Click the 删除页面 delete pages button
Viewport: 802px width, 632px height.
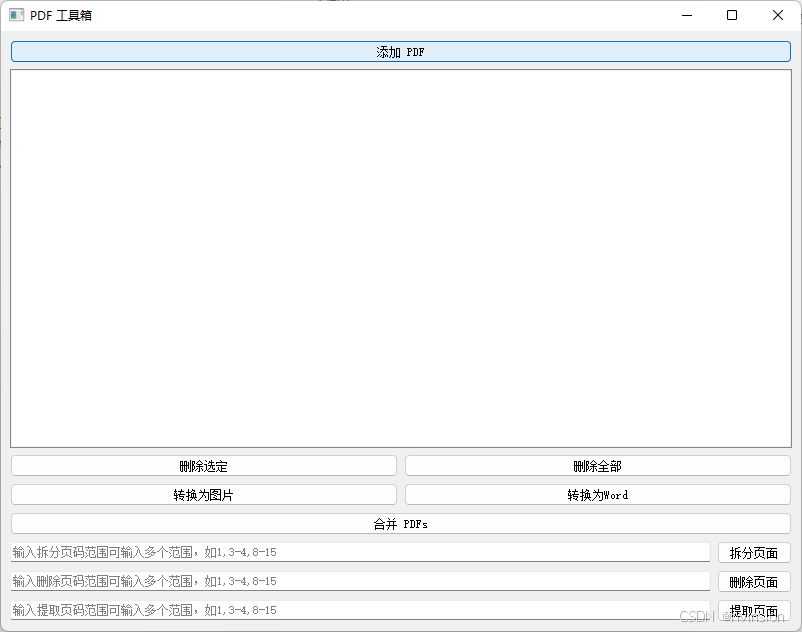754,581
